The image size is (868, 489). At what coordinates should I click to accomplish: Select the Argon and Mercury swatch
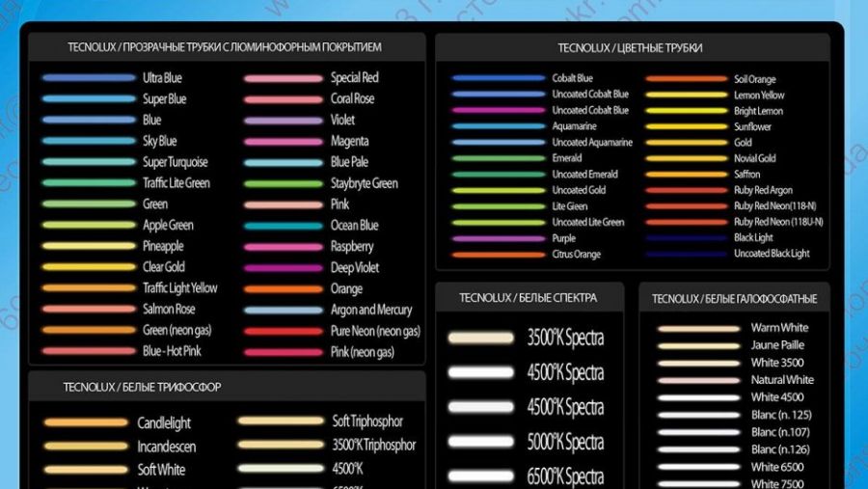coord(284,311)
